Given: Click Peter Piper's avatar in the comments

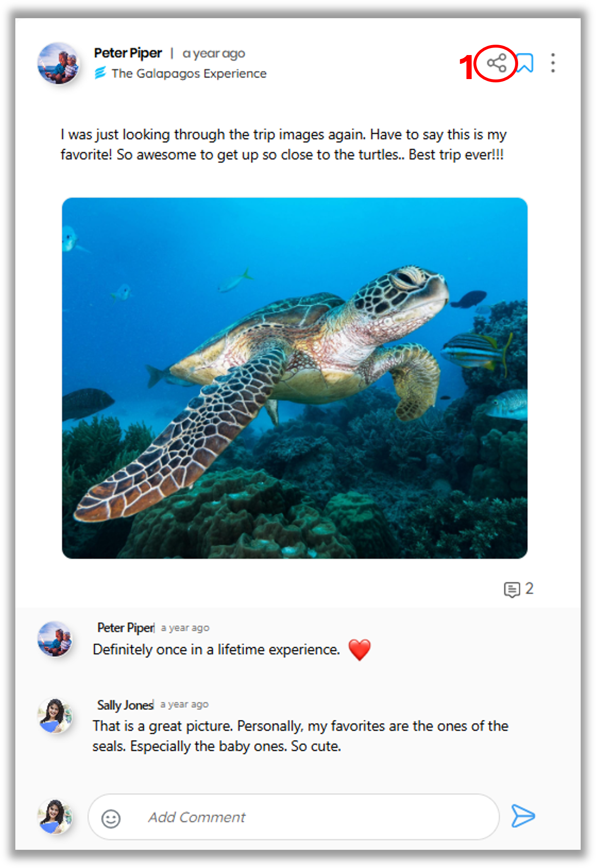Looking at the screenshot, I should coord(55,639).
